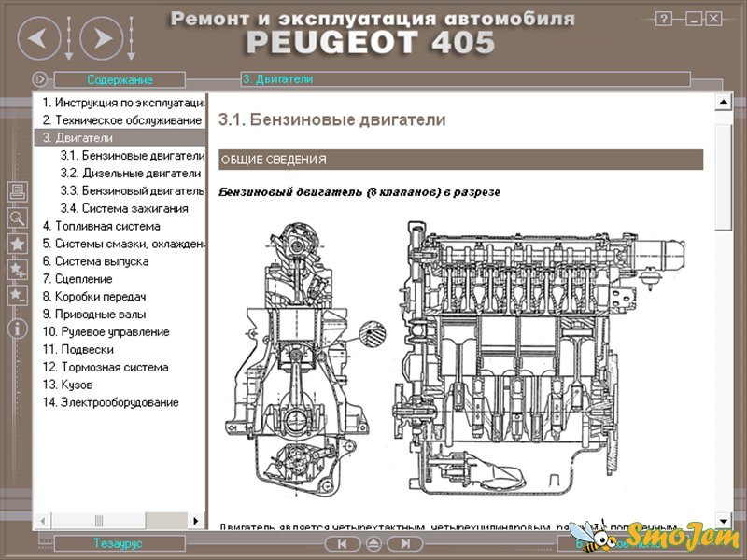747x560 pixels.
Task: Jump to next section playback button
Action: coord(404,543)
